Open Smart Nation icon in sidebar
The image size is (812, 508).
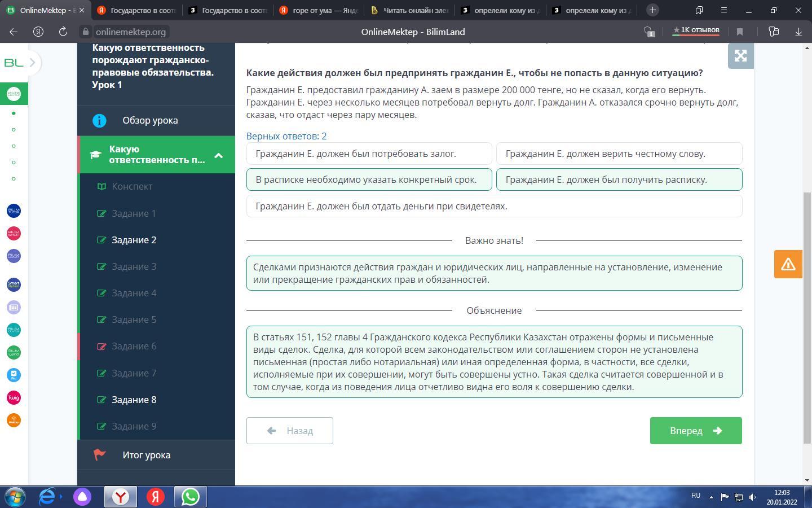coord(14,284)
